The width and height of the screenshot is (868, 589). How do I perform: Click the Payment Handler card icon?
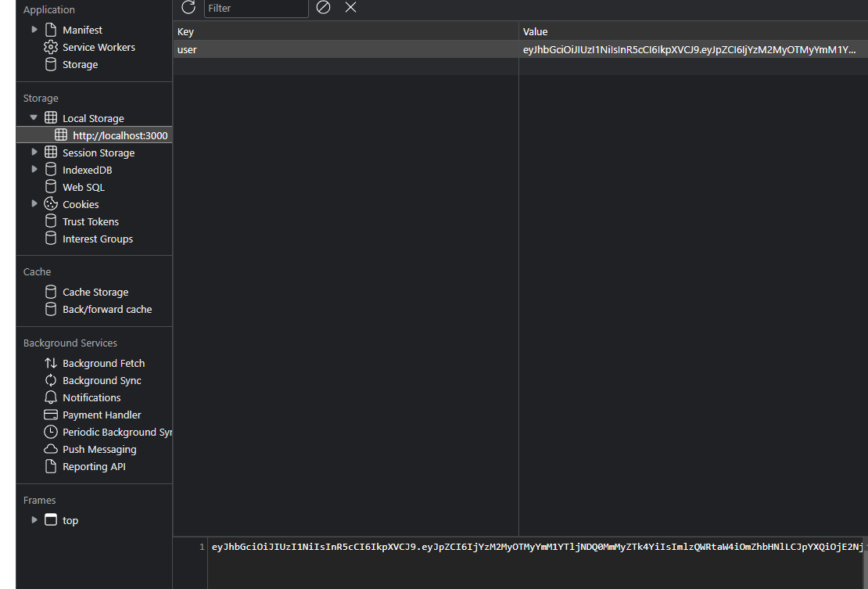pyautogui.click(x=50, y=415)
